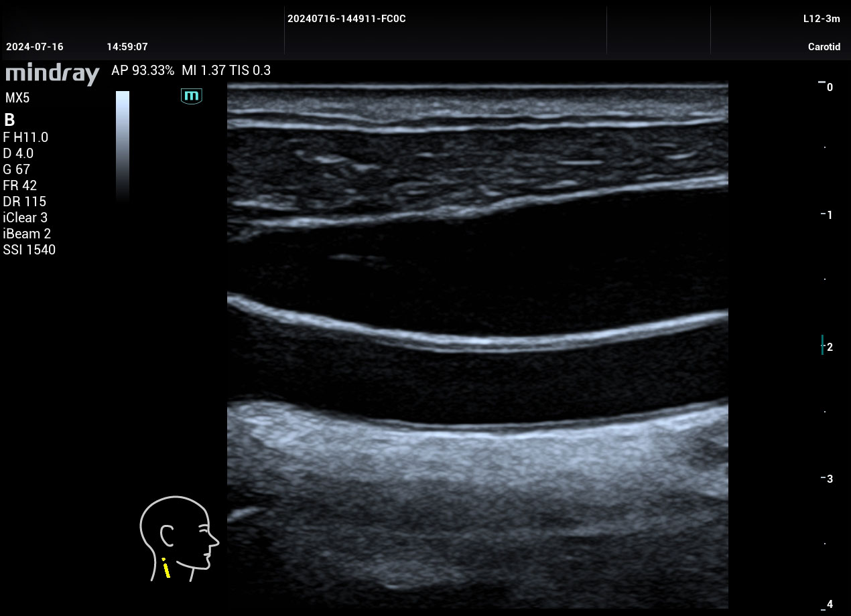Image resolution: width=851 pixels, height=616 pixels.
Task: Click the 4 cm mark on depth scale
Action: click(x=828, y=605)
